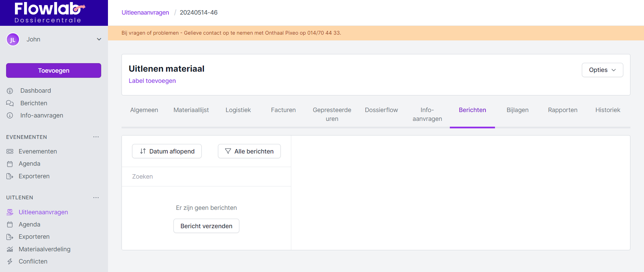The image size is (644, 272).
Task: Open the Alle berichten filter dropdown
Action: click(x=249, y=151)
